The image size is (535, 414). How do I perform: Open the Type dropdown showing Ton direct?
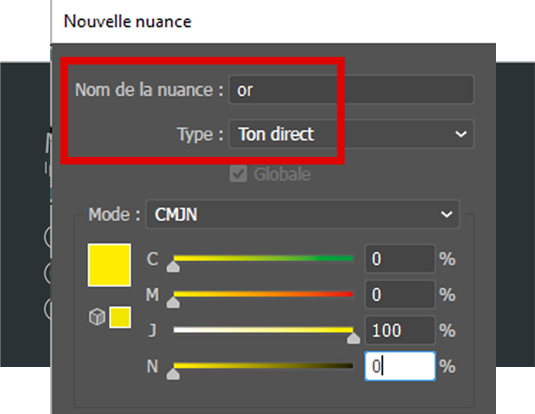(x=351, y=134)
